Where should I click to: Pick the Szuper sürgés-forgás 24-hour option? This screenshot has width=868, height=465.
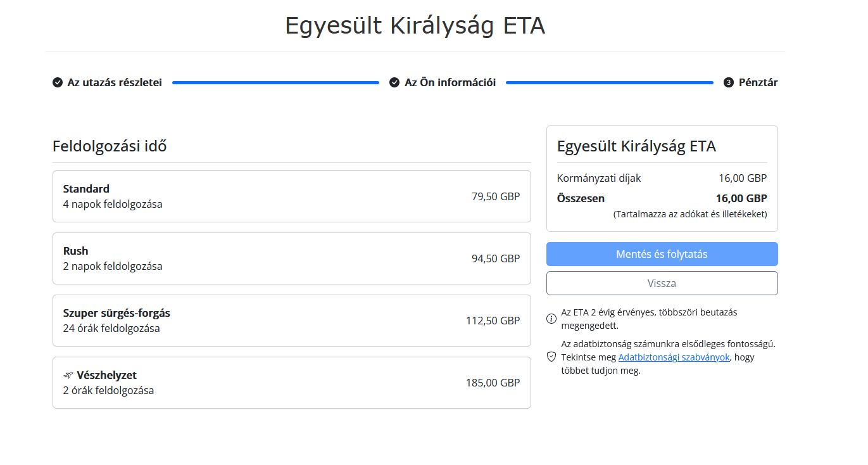point(292,321)
